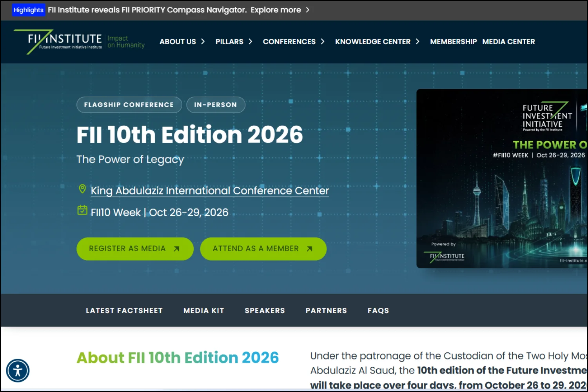
Task: Click the Explore more link
Action: click(x=276, y=10)
